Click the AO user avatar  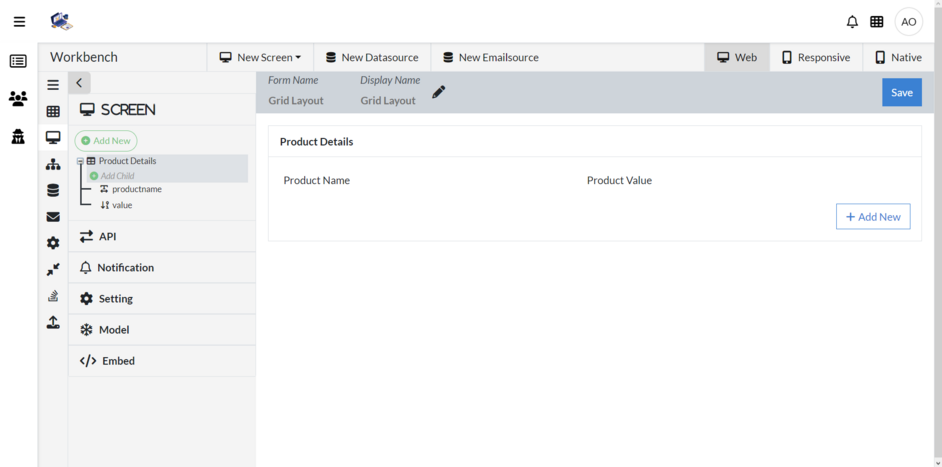click(908, 22)
